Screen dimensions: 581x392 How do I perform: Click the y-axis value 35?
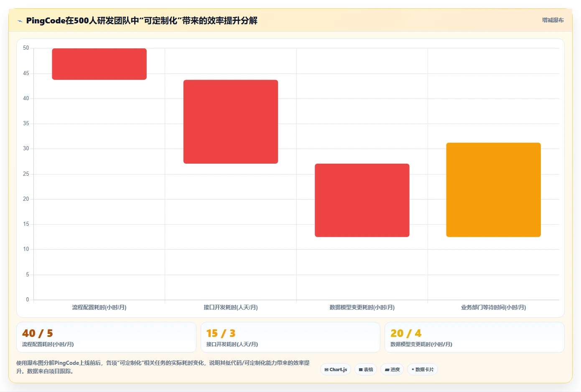(26, 124)
